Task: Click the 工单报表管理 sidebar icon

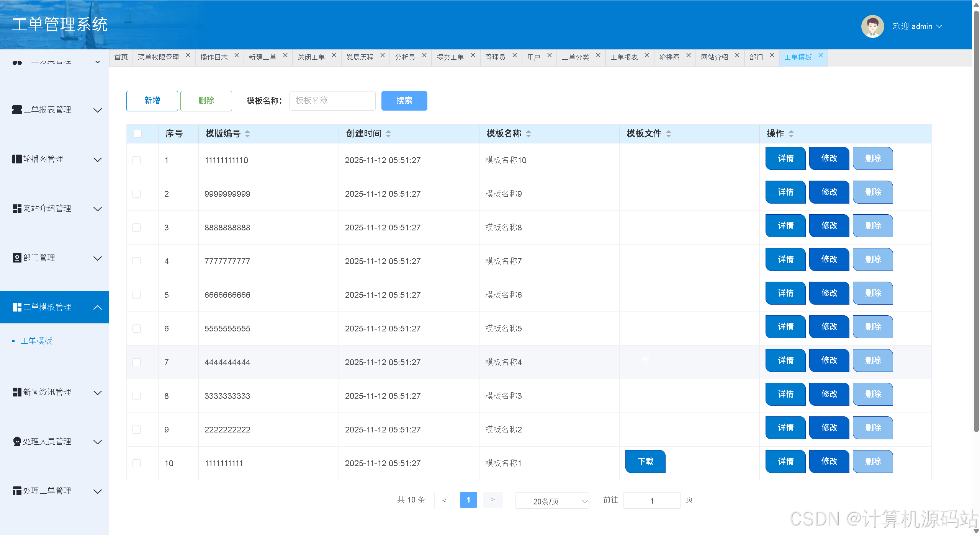Action: [17, 110]
